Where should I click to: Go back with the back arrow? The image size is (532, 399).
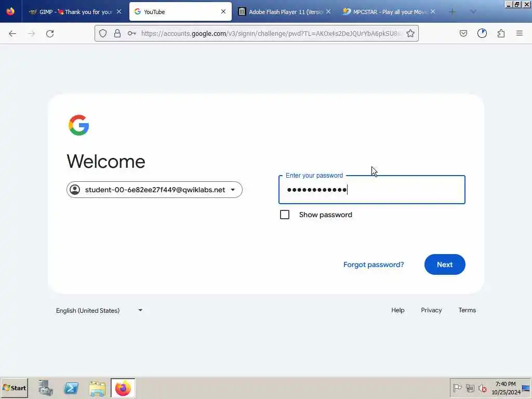tap(12, 33)
